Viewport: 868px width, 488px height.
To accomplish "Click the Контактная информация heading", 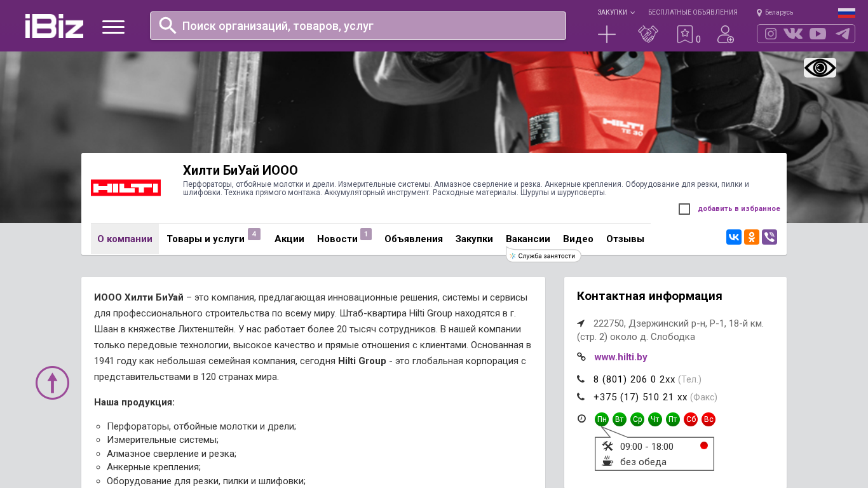I will [649, 296].
